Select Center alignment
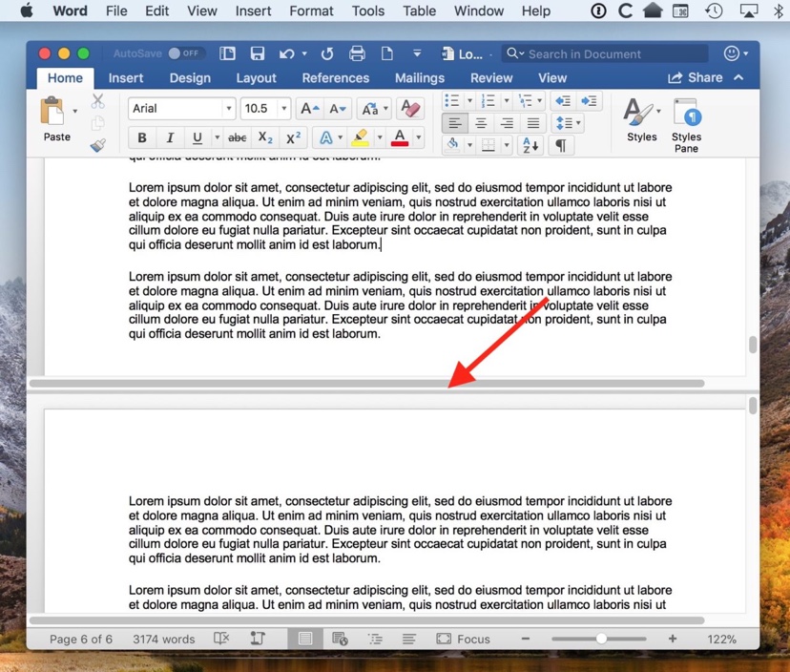The image size is (790, 672). pyautogui.click(x=481, y=123)
